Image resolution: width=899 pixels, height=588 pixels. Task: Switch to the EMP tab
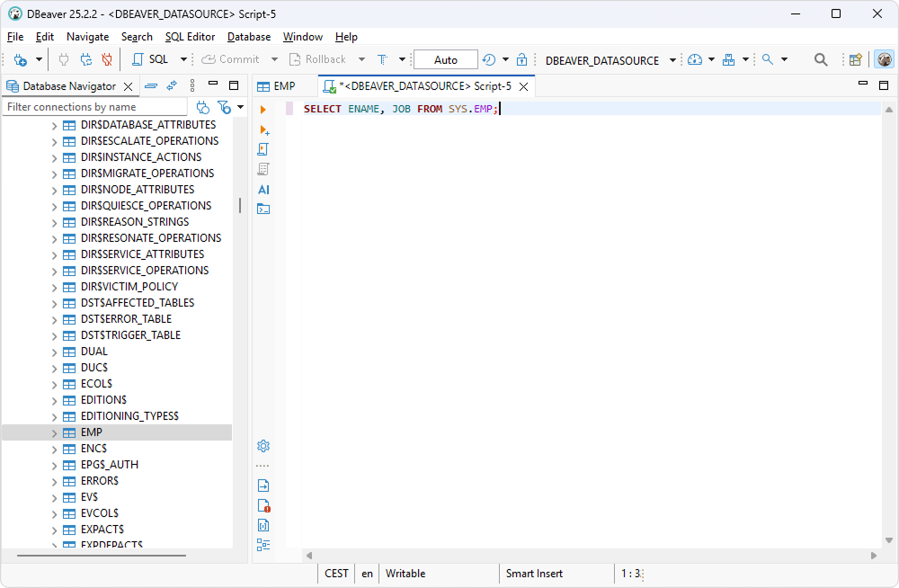click(x=284, y=85)
